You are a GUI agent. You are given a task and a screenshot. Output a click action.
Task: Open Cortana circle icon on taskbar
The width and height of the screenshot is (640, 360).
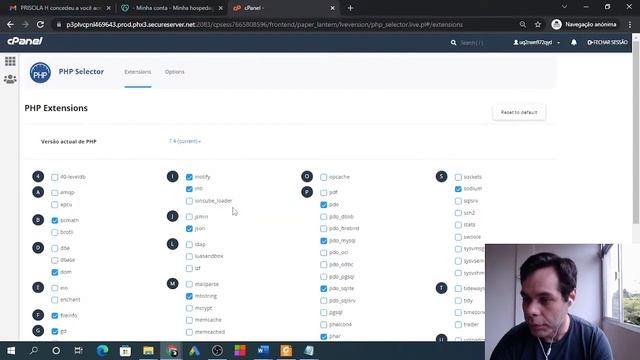click(56, 351)
